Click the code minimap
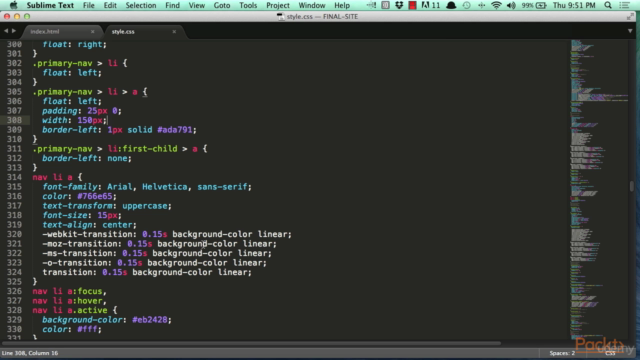 tap(598, 188)
